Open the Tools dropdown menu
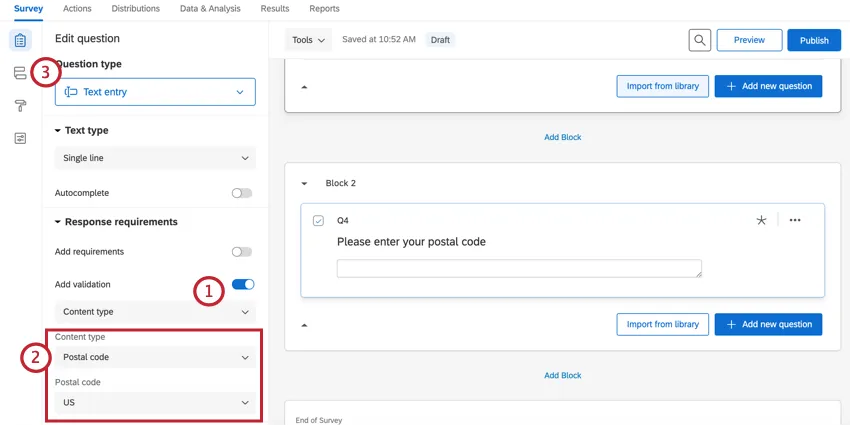850x427 pixels. coord(308,40)
